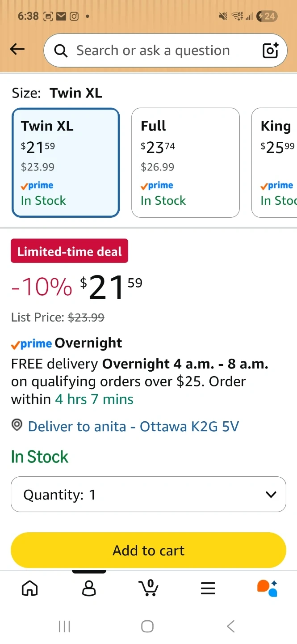Click the Quantity dropdown chevron arrow
This screenshot has width=297, height=644.
271,494
